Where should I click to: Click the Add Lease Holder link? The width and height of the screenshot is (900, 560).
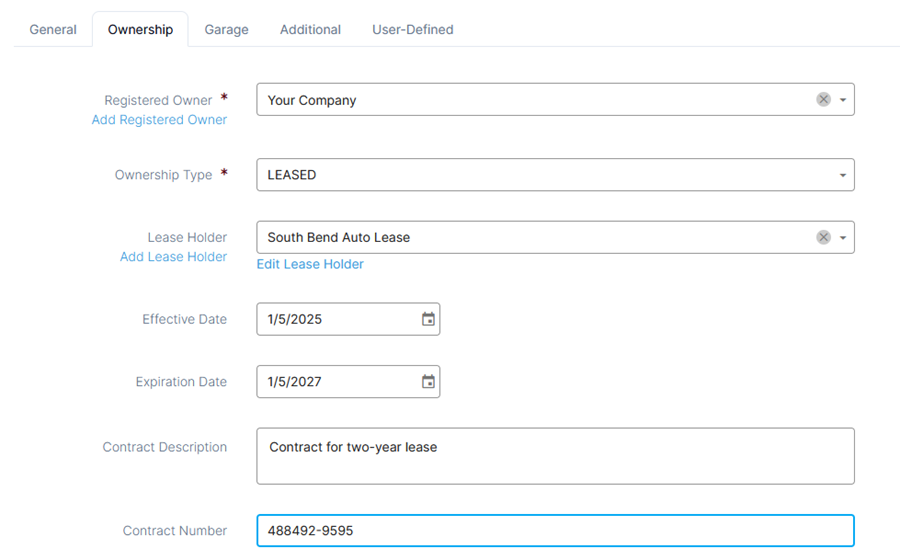[x=173, y=256]
